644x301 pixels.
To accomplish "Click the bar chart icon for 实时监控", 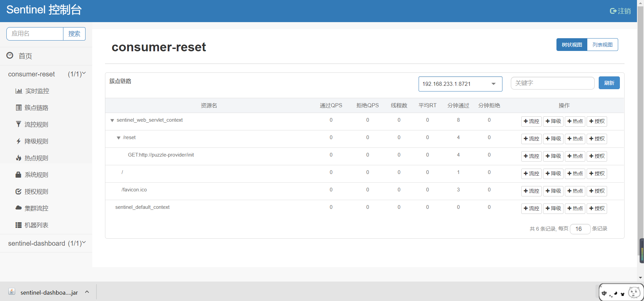I will tap(18, 91).
